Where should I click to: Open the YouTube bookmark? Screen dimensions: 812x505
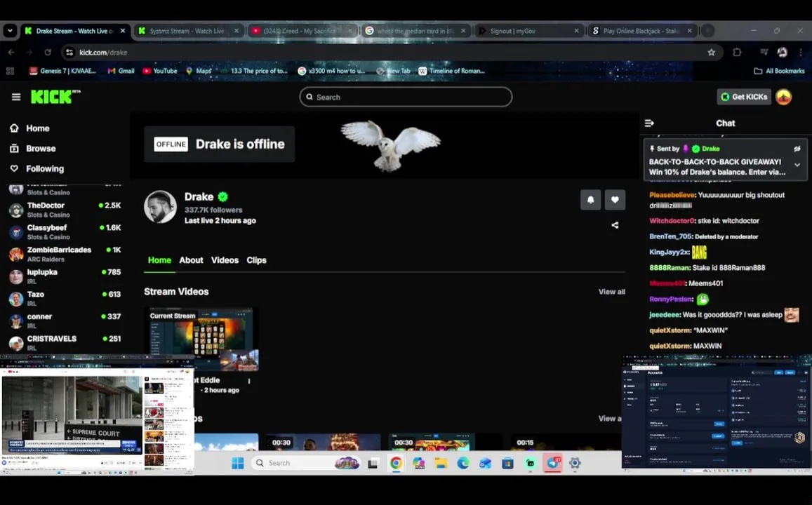160,71
